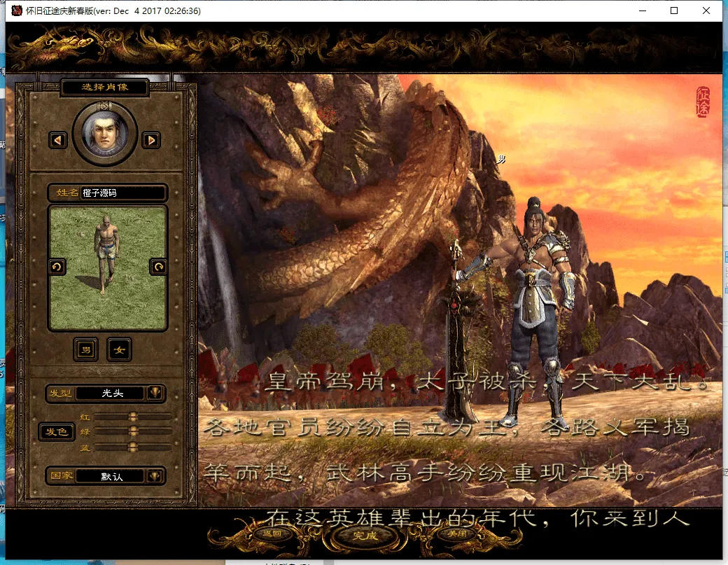Click the hairstyle value field 光头
728x565 pixels.
tap(111, 393)
